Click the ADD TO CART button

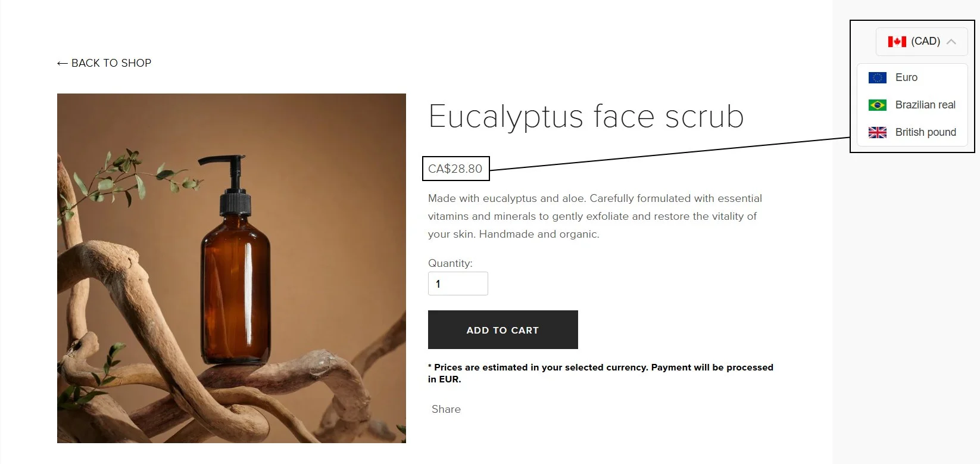click(x=503, y=329)
